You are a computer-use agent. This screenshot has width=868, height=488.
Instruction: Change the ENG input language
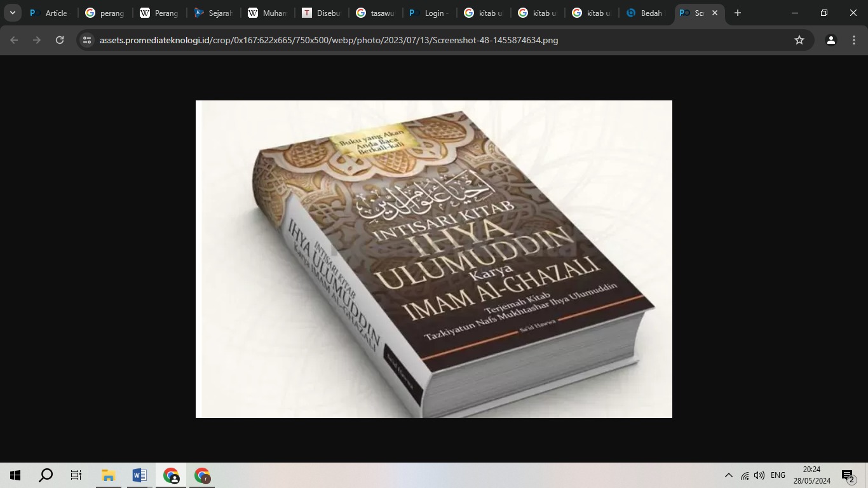[778, 475]
